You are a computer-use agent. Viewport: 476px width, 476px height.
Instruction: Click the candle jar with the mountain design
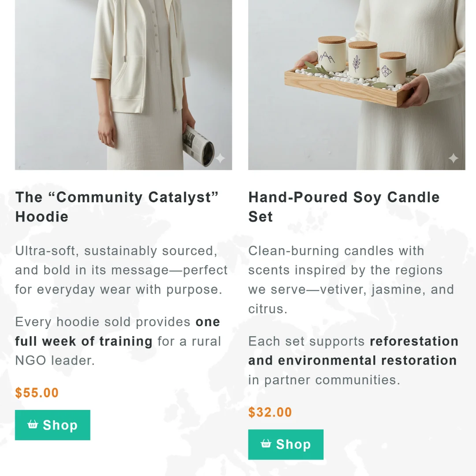(x=331, y=54)
